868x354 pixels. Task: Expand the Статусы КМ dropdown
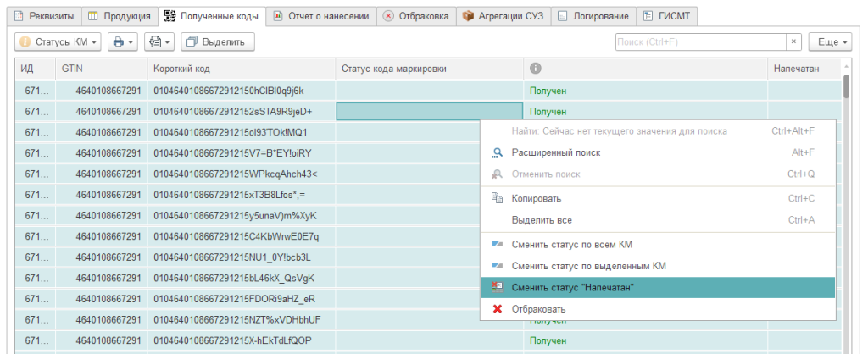(x=58, y=41)
